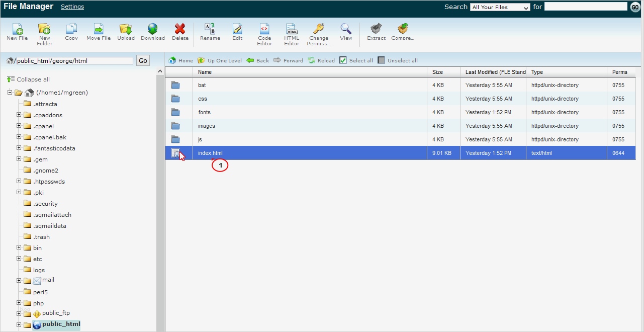Click the search GO button
Screen dimensions: 644x332
coord(635,7)
